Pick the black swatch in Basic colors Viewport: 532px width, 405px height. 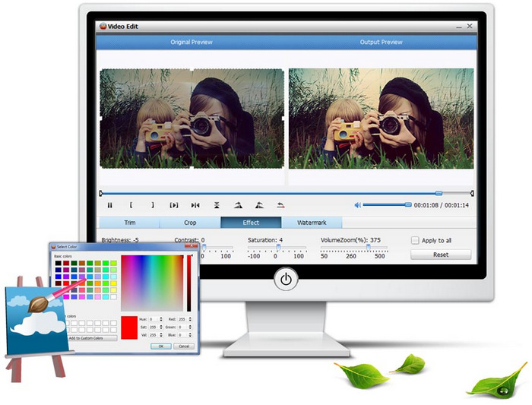[57, 264]
